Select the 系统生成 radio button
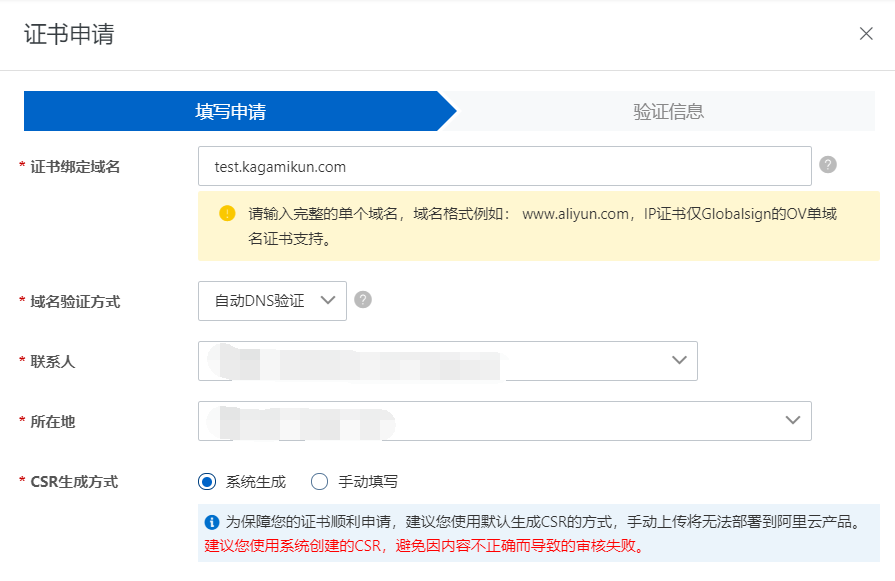 [x=207, y=482]
